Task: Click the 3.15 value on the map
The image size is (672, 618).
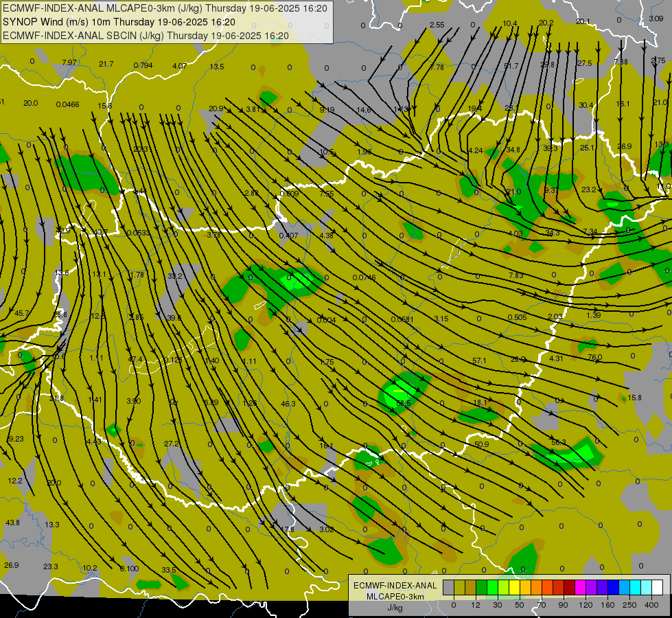Action: click(441, 319)
